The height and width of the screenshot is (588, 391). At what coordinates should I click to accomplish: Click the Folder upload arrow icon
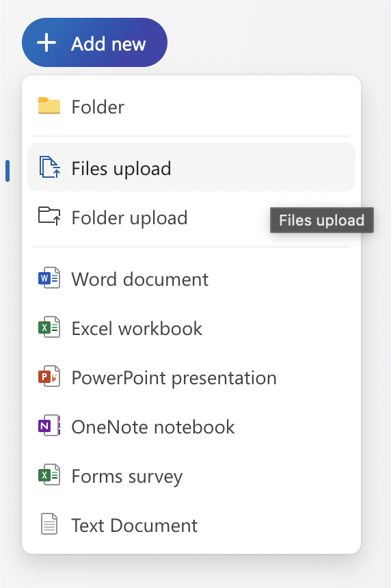(x=49, y=216)
